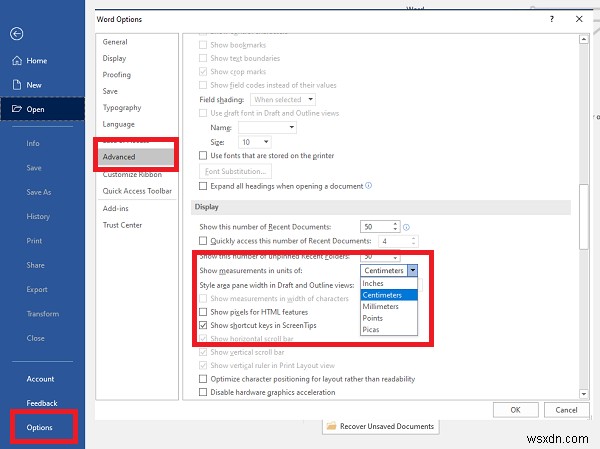This screenshot has height=449, width=600.
Task: Toggle Show crop marks checkbox
Action: [203, 72]
